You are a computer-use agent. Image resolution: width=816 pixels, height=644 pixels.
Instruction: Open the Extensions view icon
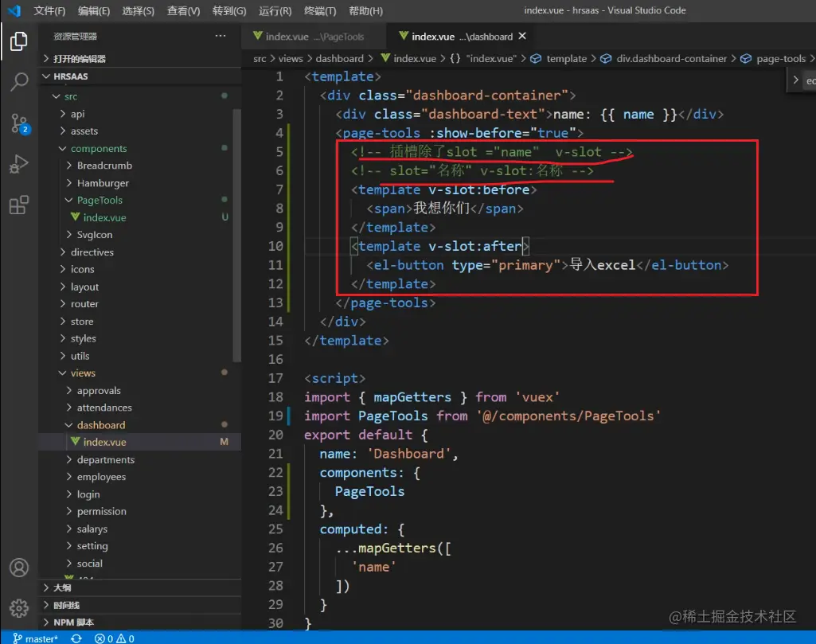[19, 206]
